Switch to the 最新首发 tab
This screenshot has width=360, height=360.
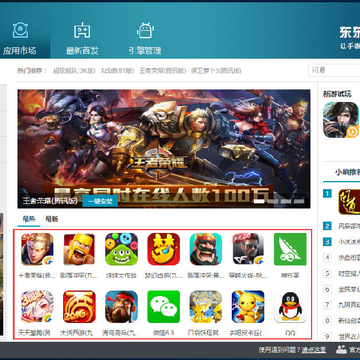click(x=82, y=38)
